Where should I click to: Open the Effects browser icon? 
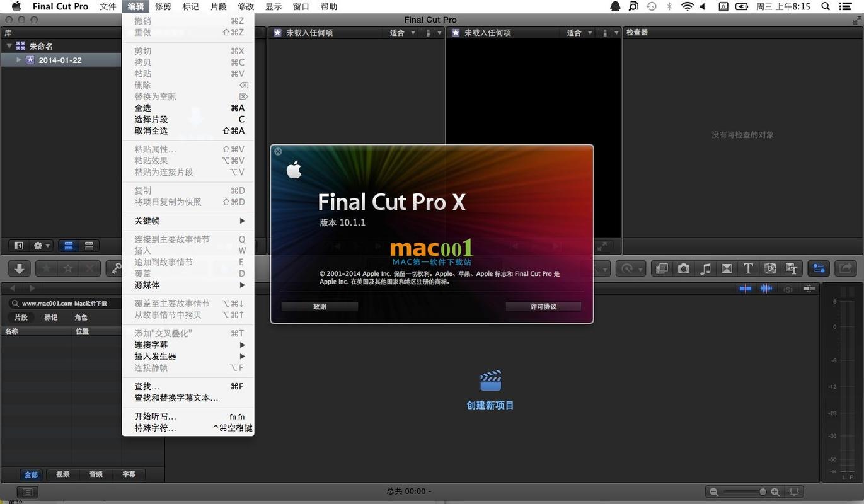[x=662, y=268]
